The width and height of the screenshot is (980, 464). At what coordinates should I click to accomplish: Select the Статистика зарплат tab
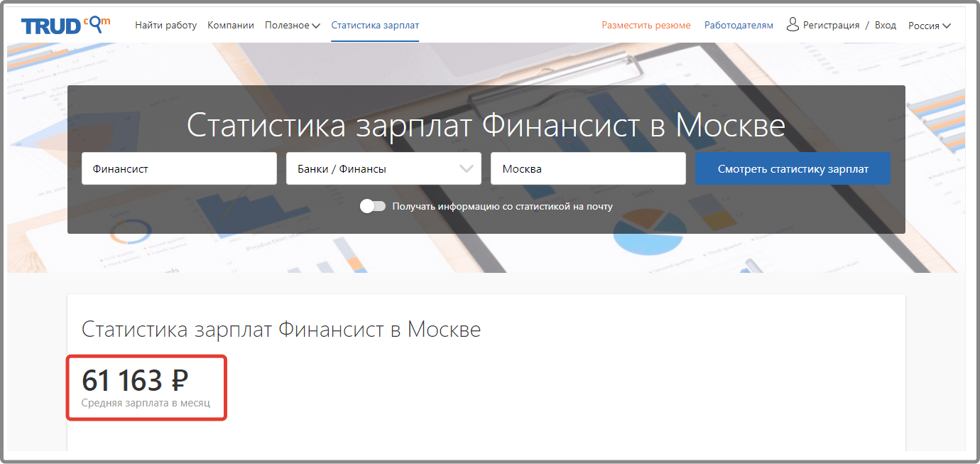[x=375, y=25]
